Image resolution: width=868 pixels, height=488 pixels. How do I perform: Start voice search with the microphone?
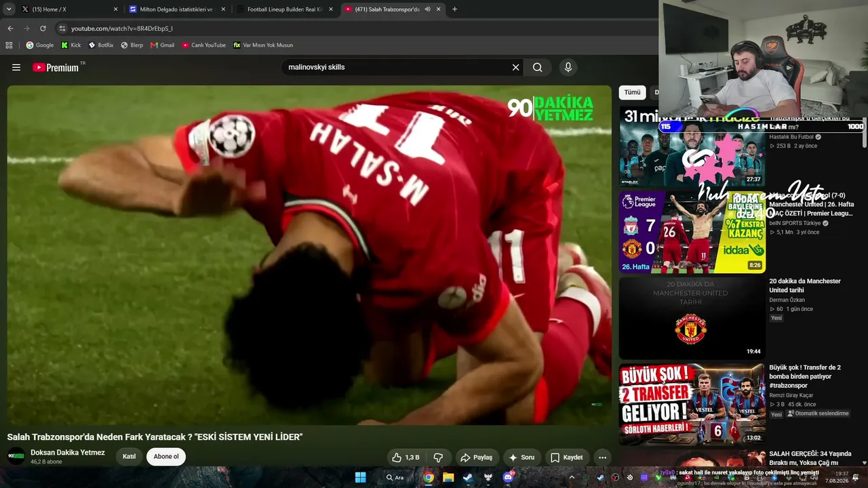[568, 67]
